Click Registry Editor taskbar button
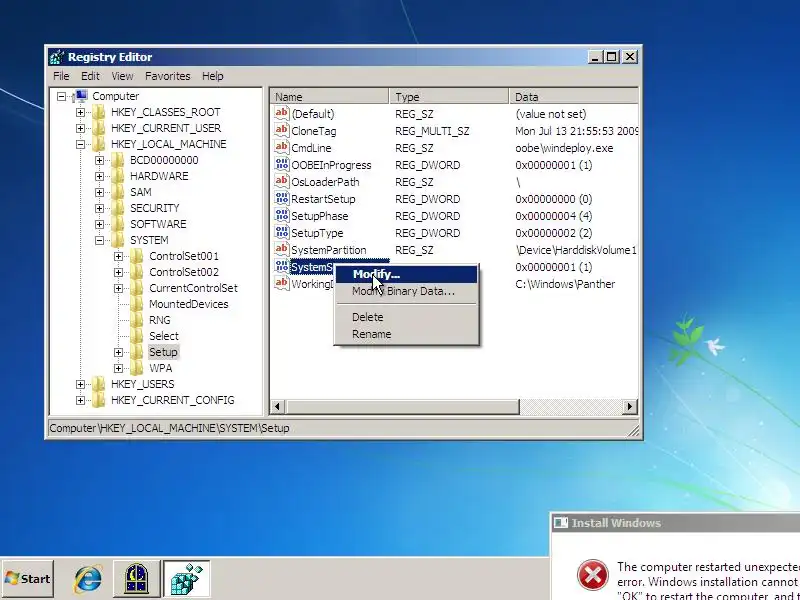This screenshot has height=600, width=800. click(187, 579)
